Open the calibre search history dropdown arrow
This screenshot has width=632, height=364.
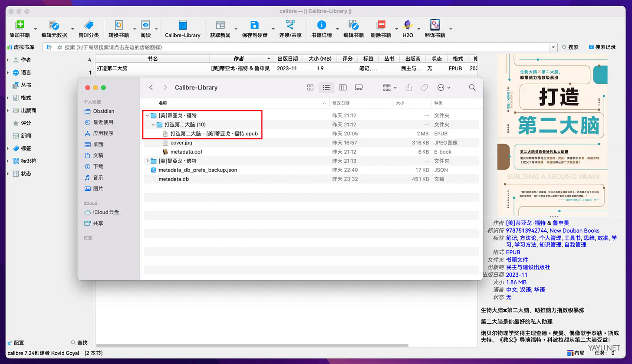tap(553, 47)
